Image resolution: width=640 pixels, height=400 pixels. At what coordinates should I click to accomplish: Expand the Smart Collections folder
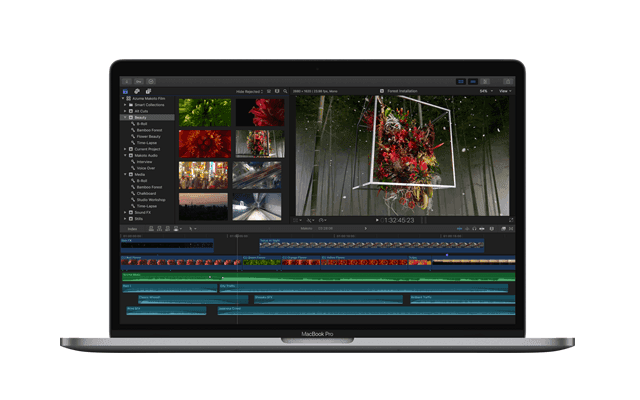pos(125,105)
